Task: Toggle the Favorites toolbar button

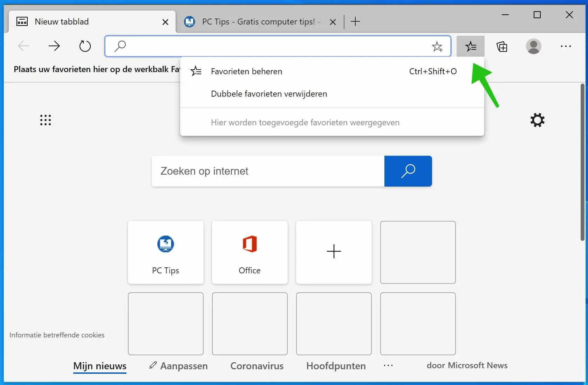Action: [x=470, y=46]
